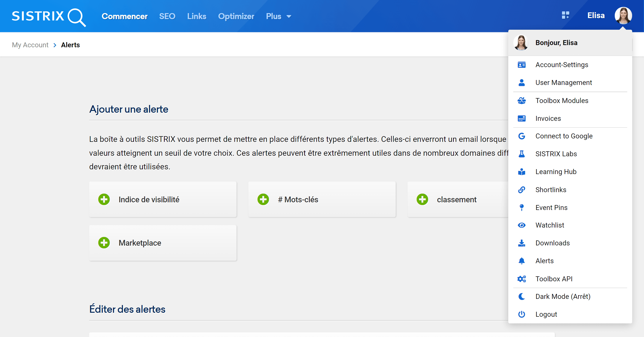The width and height of the screenshot is (644, 337).
Task: Click the Account-Settings ID card icon
Action: point(521,65)
